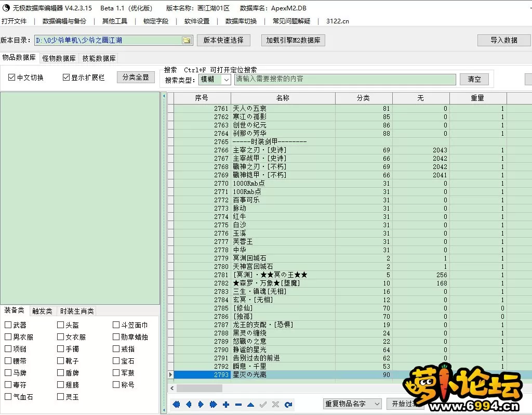Click row indicator arrow beside row 2793

170,374
